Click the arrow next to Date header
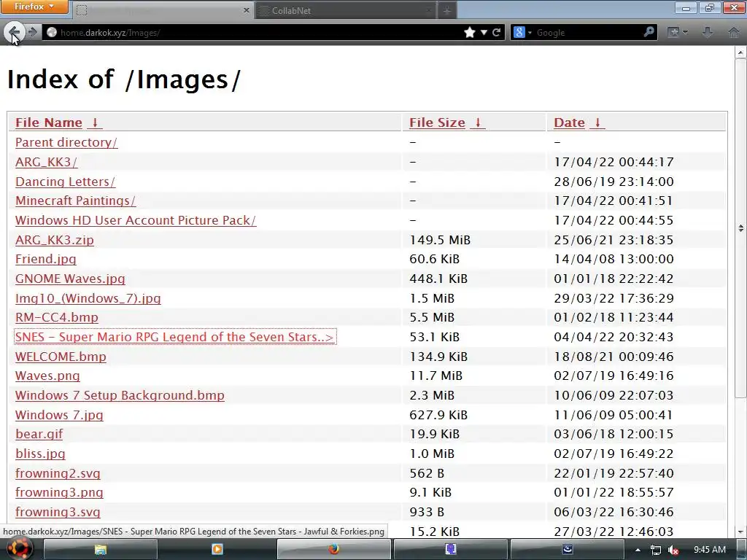The height and width of the screenshot is (560, 747). [597, 122]
